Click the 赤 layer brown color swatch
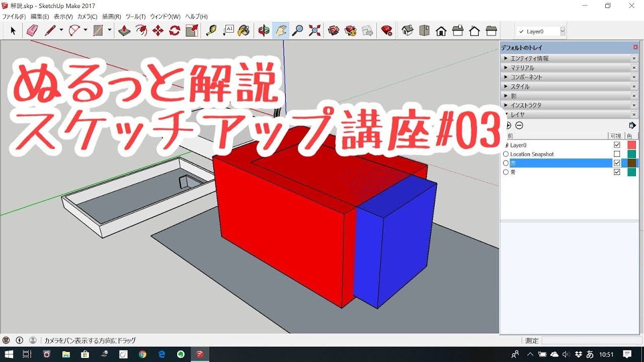The image size is (644, 362). point(631,163)
